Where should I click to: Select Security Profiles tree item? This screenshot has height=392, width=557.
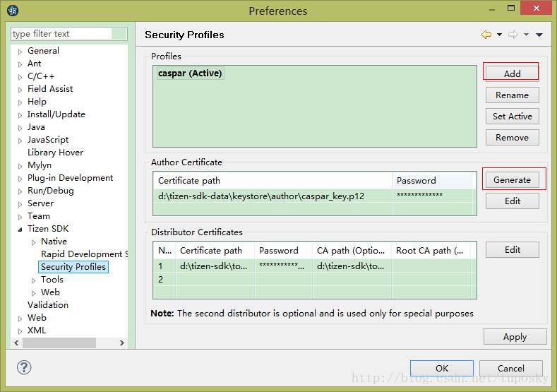(x=73, y=267)
